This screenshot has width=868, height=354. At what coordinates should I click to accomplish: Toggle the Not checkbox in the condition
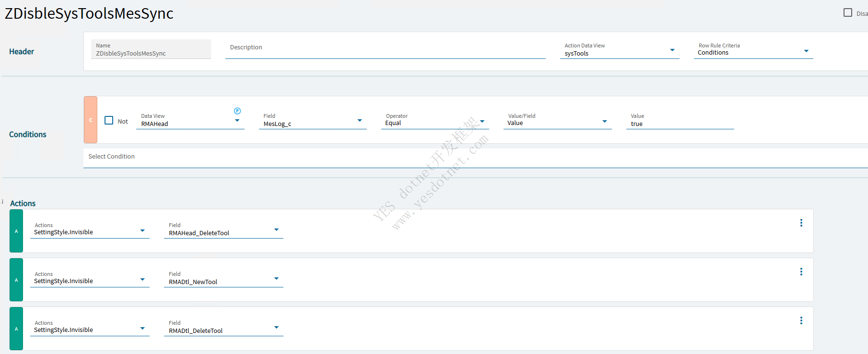[x=109, y=120]
